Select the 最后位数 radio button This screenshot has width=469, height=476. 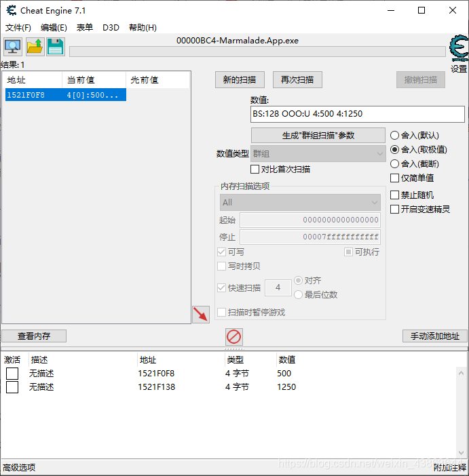pos(316,295)
